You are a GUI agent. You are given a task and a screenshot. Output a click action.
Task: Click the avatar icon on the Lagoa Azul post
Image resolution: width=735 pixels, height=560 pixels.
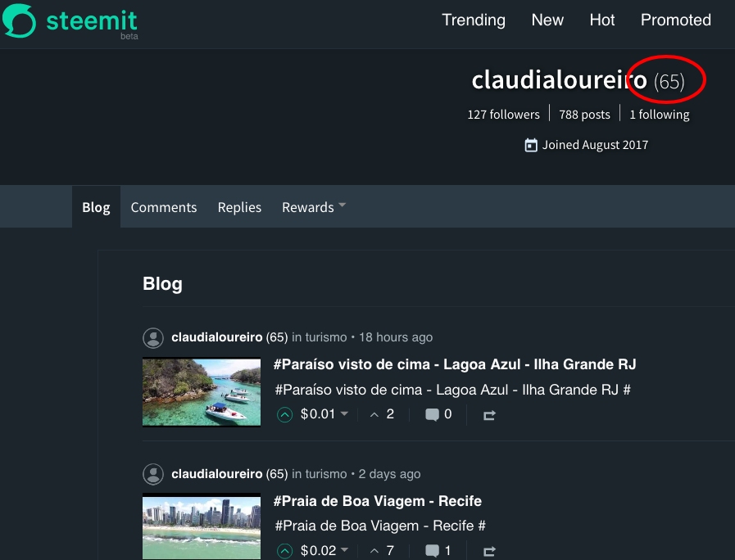tap(153, 337)
